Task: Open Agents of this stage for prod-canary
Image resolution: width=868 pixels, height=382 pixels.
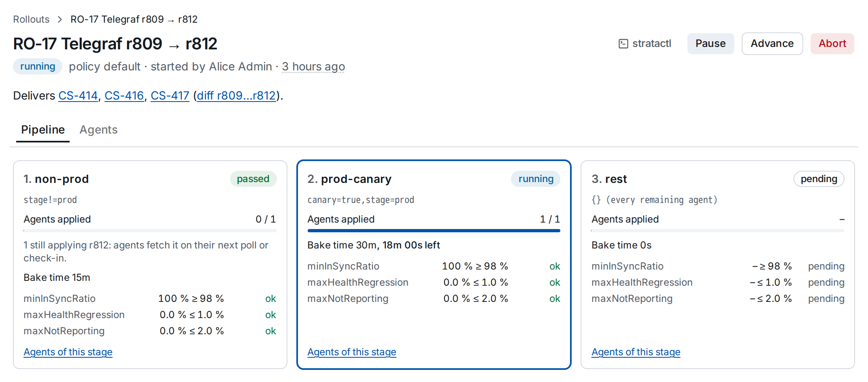Action: click(352, 352)
